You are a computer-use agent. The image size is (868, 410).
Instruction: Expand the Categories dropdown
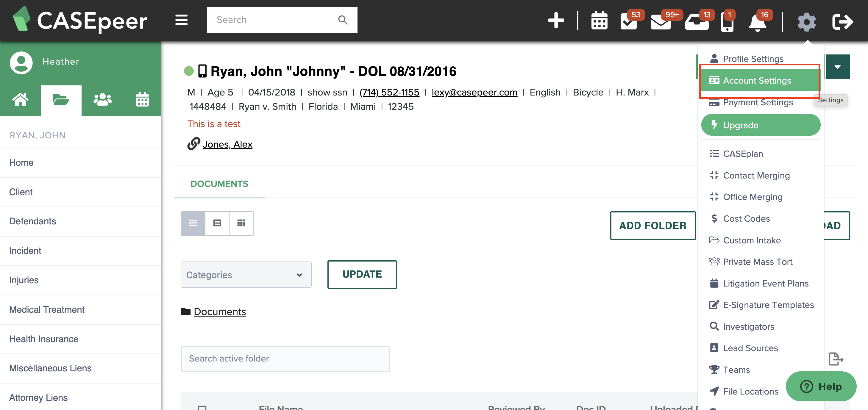coord(246,275)
